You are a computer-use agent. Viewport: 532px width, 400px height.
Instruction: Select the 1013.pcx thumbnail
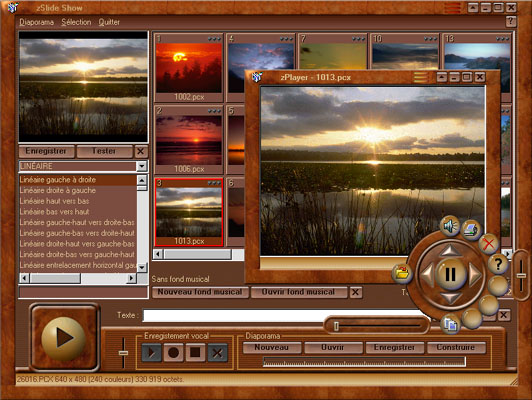(x=189, y=212)
